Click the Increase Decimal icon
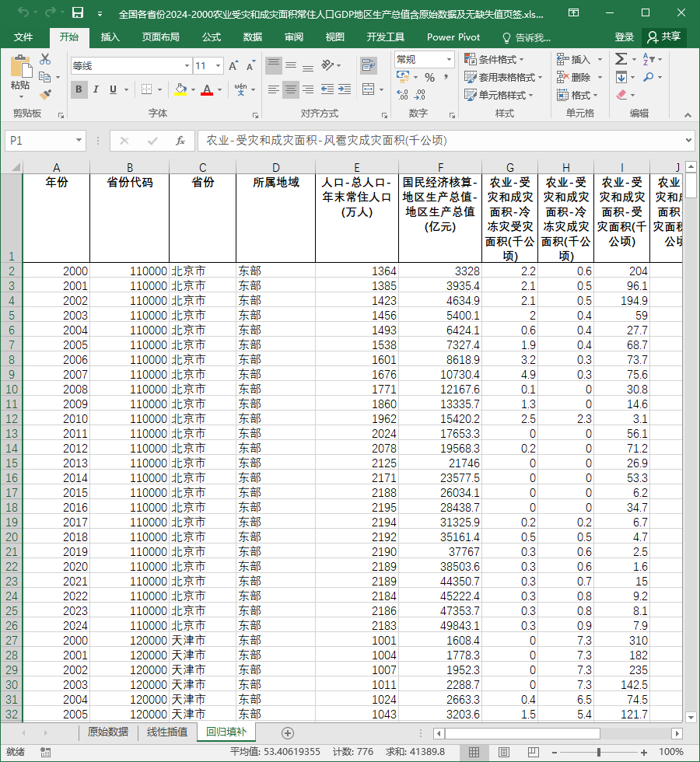700x762 pixels. [x=403, y=94]
